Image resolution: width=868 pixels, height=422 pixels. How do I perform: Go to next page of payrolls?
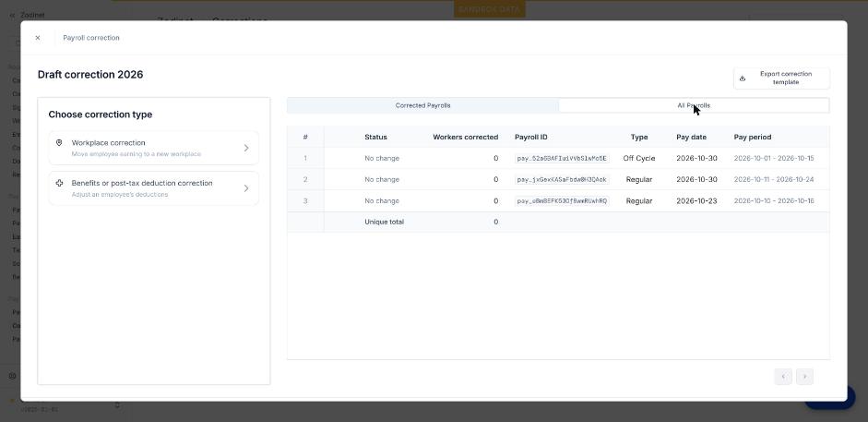[805, 377]
